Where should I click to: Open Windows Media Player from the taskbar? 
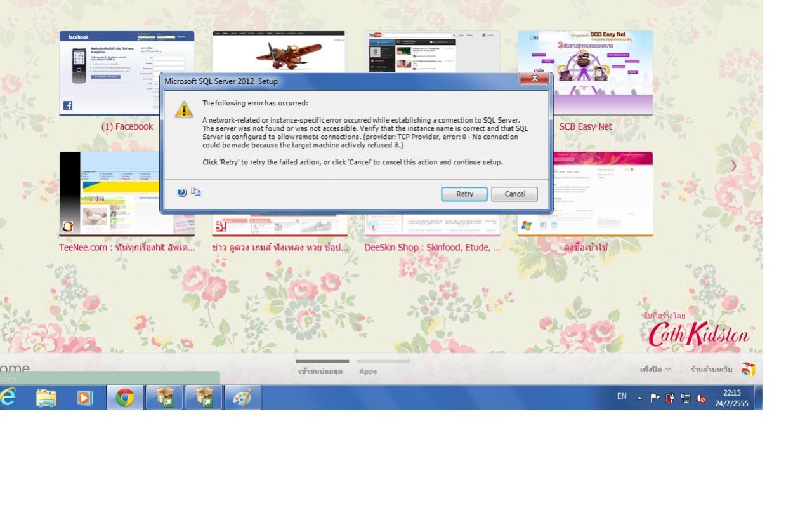point(84,398)
